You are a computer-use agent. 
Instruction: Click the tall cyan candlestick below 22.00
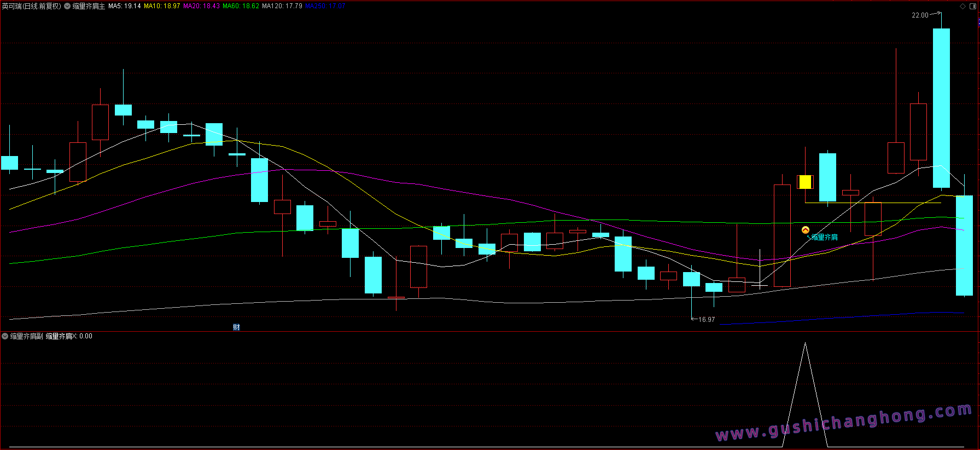(x=941, y=108)
